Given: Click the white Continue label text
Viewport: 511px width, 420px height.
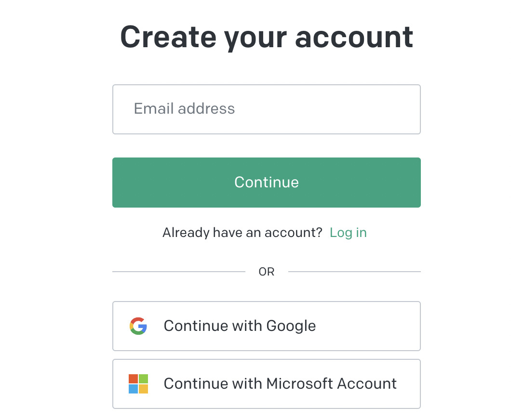Looking at the screenshot, I should point(267,183).
